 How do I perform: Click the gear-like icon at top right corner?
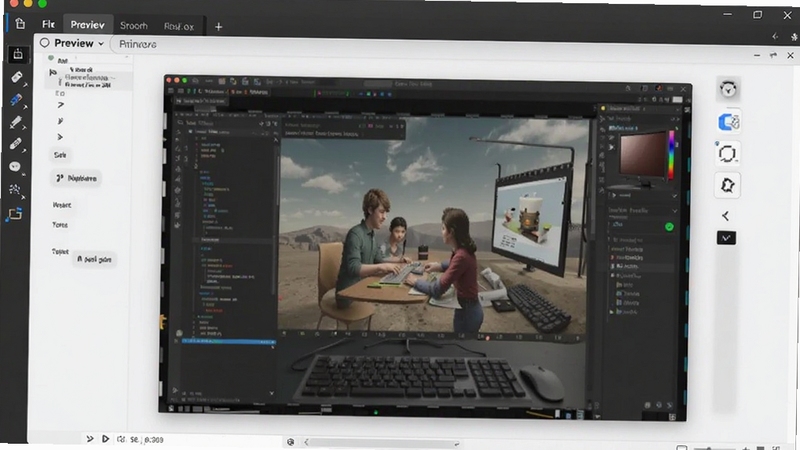(794, 37)
